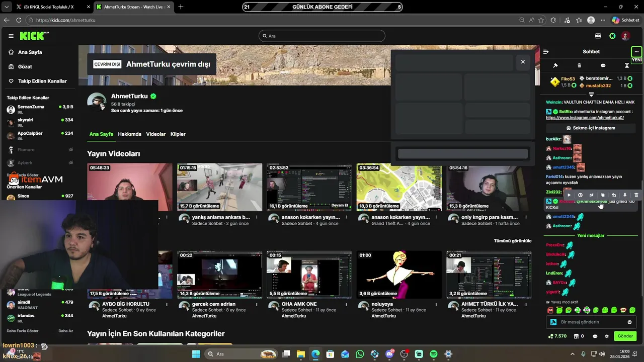Open skyrairl channel in sidebar

click(x=39, y=122)
